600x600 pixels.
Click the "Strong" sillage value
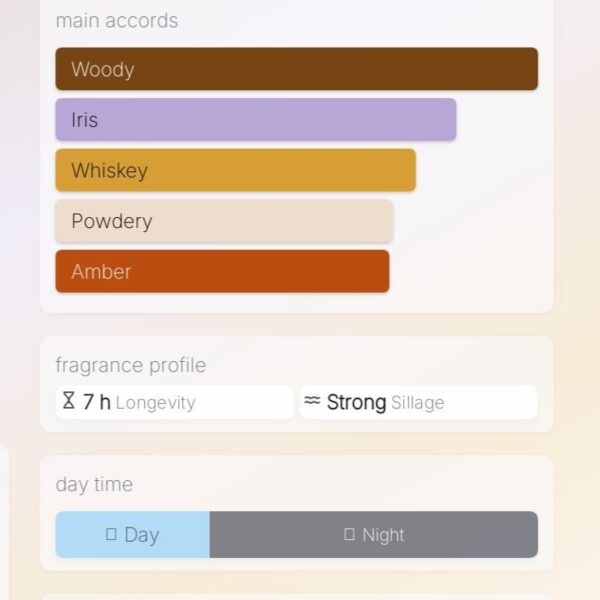(x=356, y=402)
